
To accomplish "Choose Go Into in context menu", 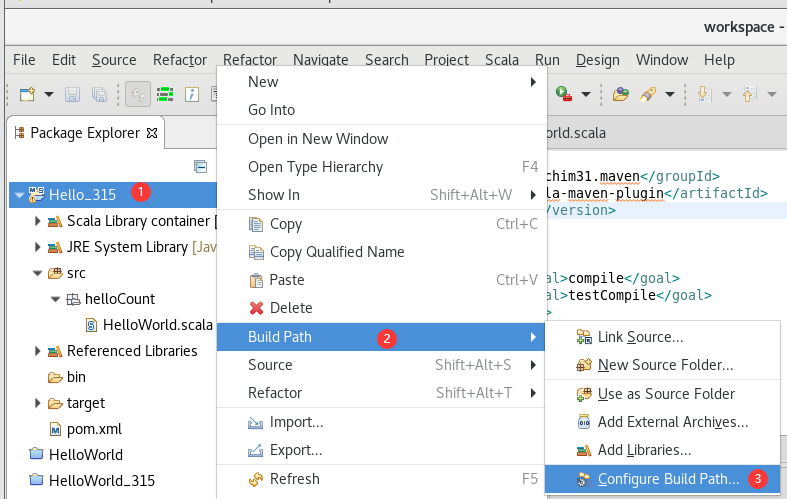I will [381, 110].
